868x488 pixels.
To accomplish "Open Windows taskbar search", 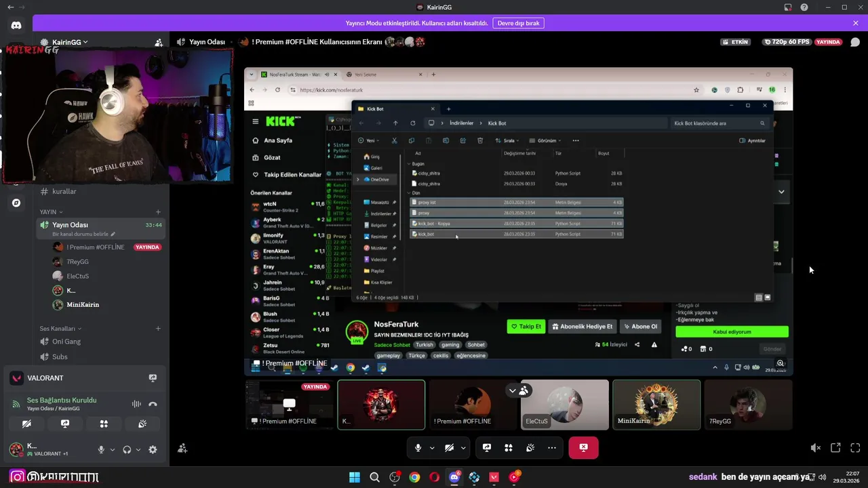I will point(374,477).
